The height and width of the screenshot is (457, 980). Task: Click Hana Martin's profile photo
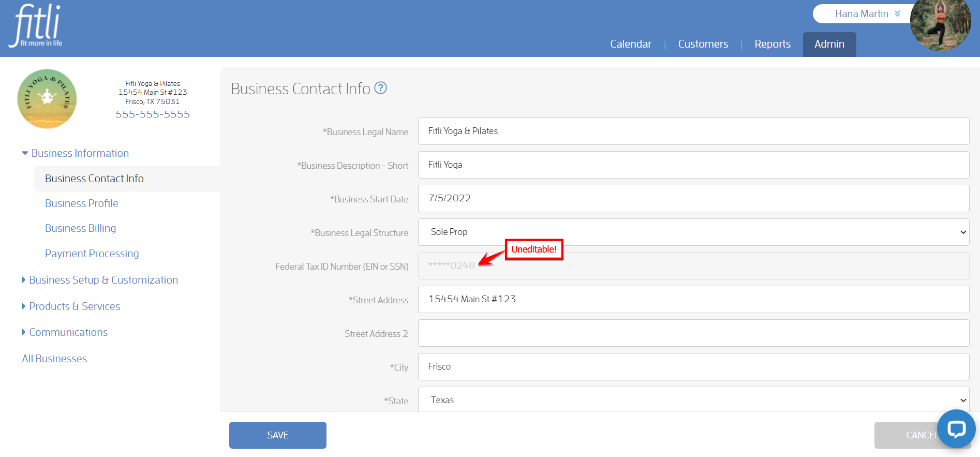pyautogui.click(x=940, y=23)
